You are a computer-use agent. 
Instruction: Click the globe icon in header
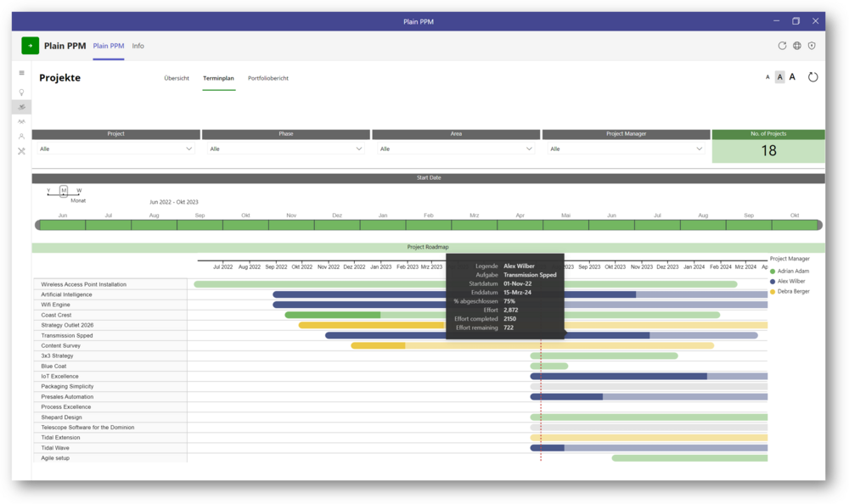click(797, 46)
